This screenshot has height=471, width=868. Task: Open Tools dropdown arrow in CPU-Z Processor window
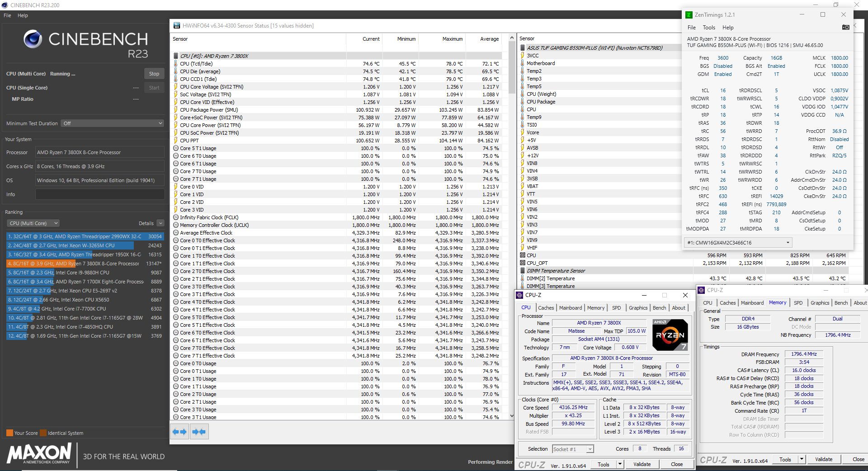coord(620,464)
